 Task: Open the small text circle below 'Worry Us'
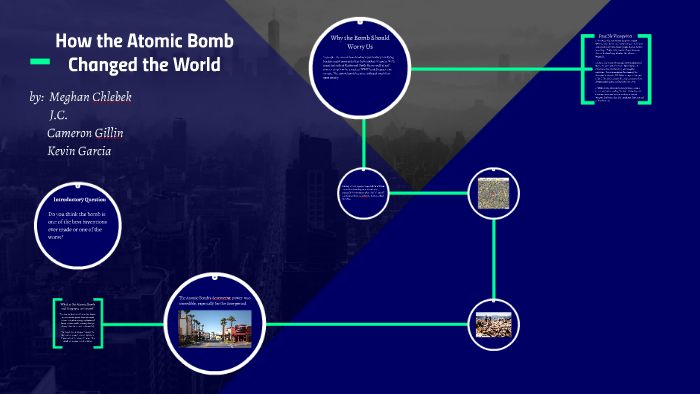tap(363, 193)
